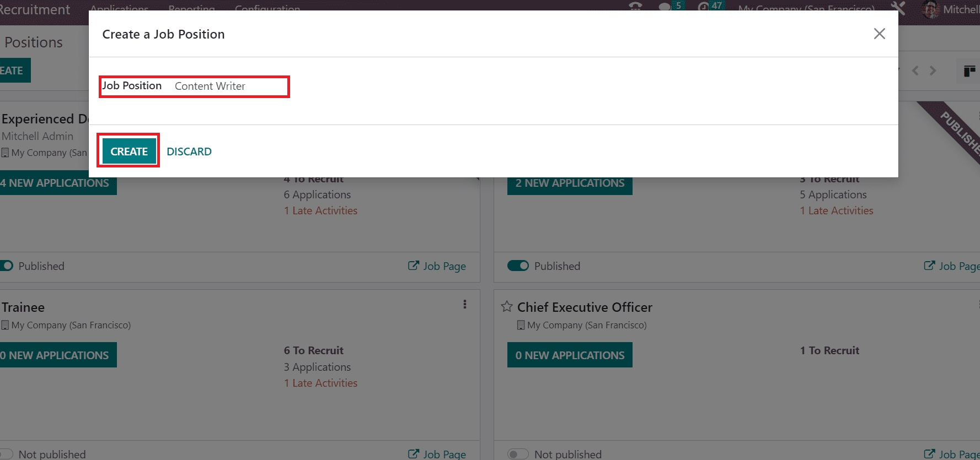Go to previous page with left chevron
The image size is (980, 460).
click(915, 71)
